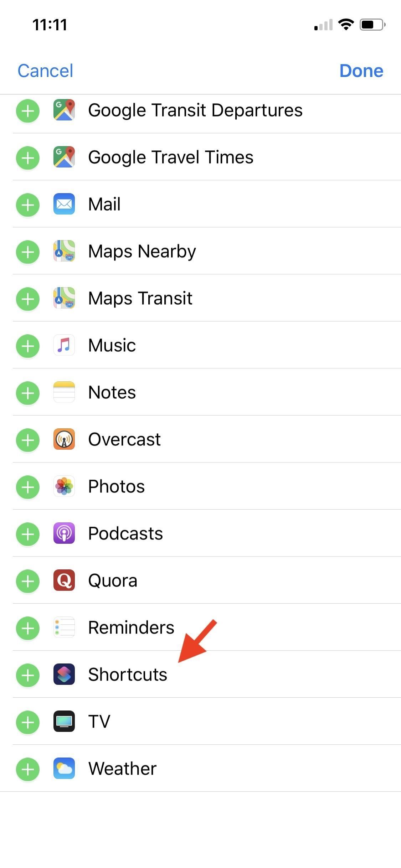Tap the Music note icon
Viewport: 401px width, 868px height.
coord(64,345)
